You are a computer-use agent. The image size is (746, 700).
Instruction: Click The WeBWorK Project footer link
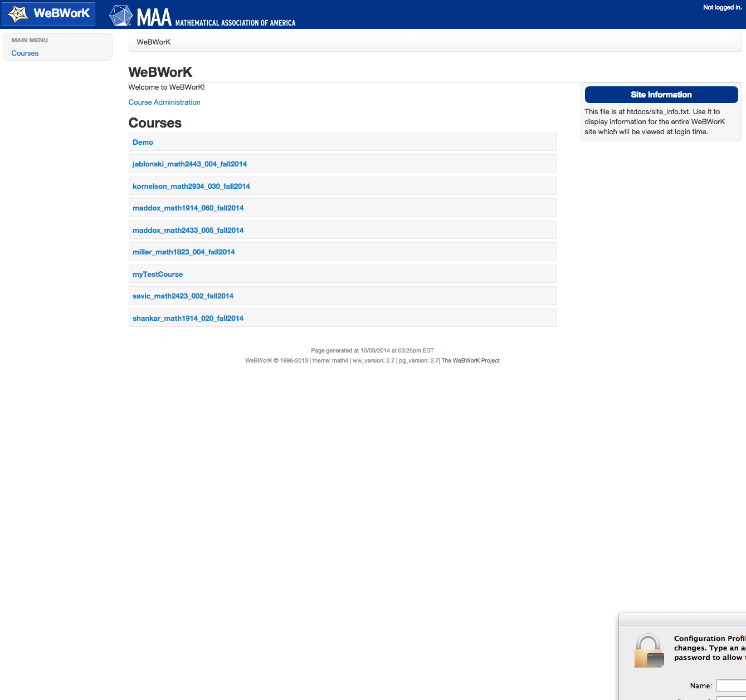470,361
